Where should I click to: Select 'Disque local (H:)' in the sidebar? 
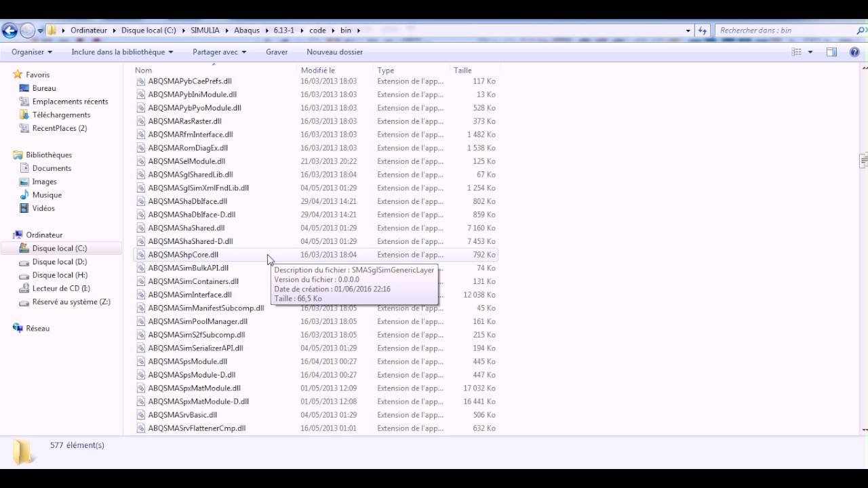(x=60, y=275)
